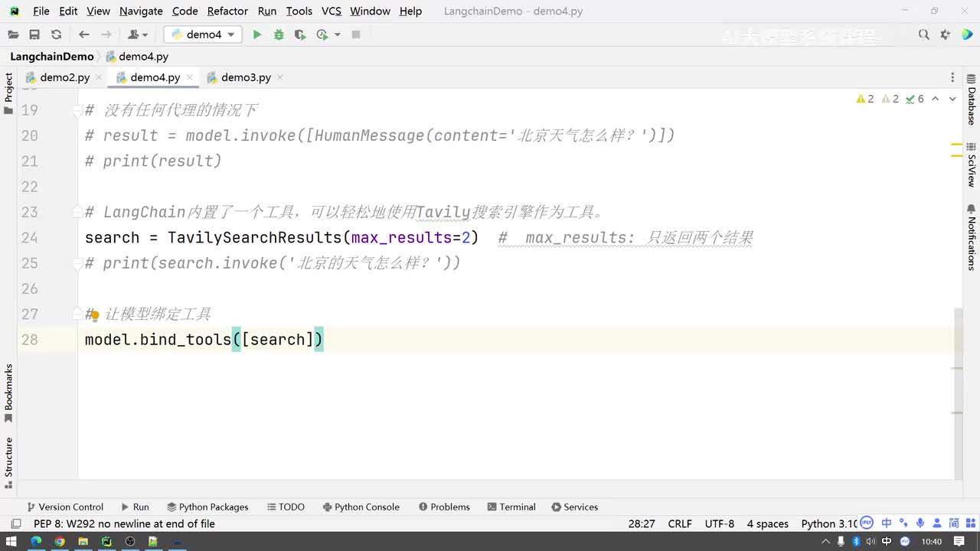Open Search Everywhere magnifier icon
Image resolution: width=980 pixels, height=551 pixels.
click(x=924, y=34)
